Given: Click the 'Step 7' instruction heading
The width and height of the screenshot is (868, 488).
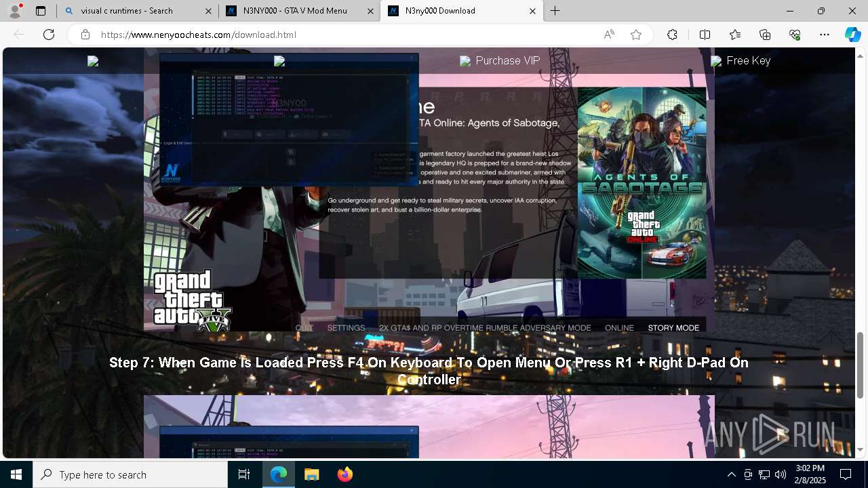Looking at the screenshot, I should [x=429, y=371].
